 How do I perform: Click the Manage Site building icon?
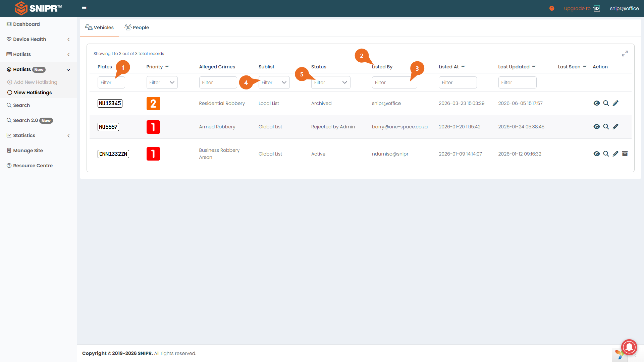pos(9,150)
